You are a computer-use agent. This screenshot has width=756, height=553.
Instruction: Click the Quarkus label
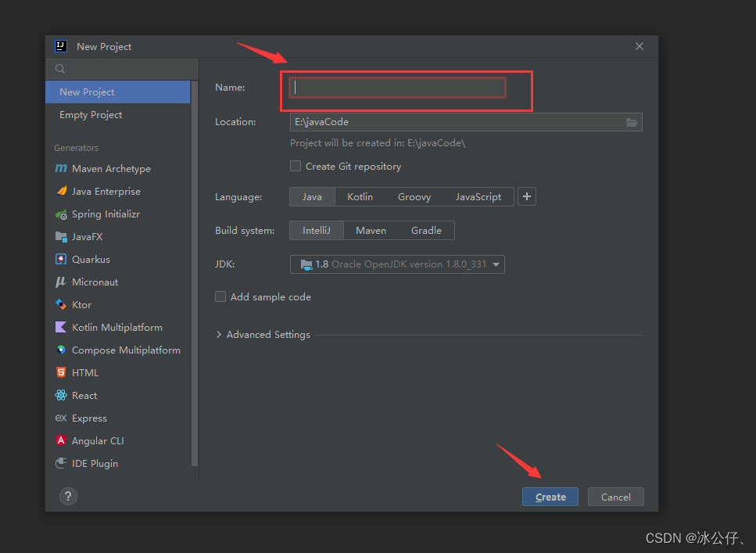pos(91,260)
